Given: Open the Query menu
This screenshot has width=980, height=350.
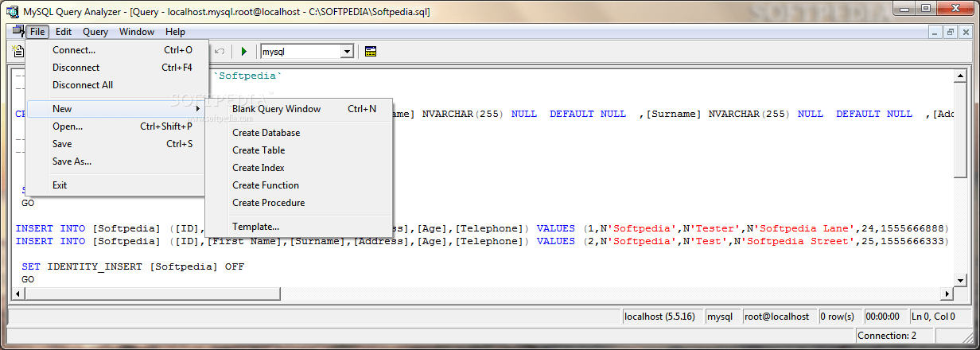Looking at the screenshot, I should (95, 32).
